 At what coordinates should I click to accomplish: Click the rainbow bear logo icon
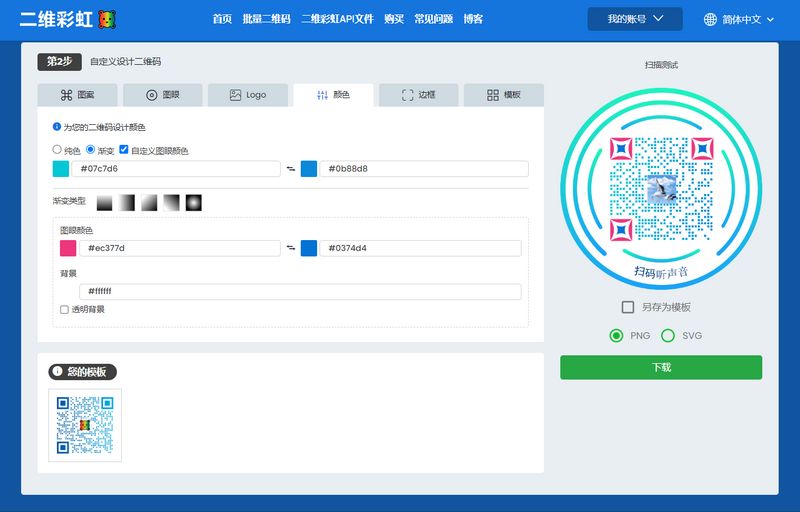107,19
